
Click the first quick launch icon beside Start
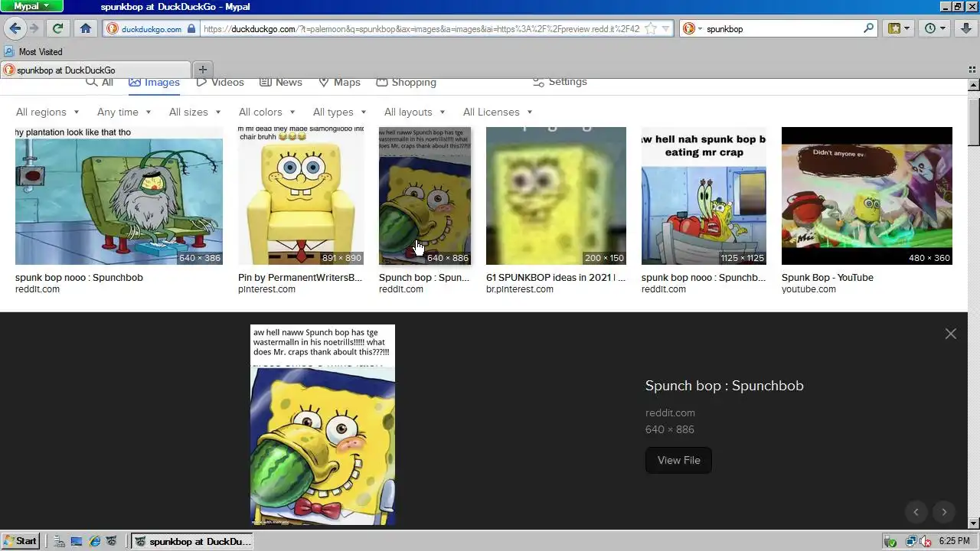click(59, 541)
